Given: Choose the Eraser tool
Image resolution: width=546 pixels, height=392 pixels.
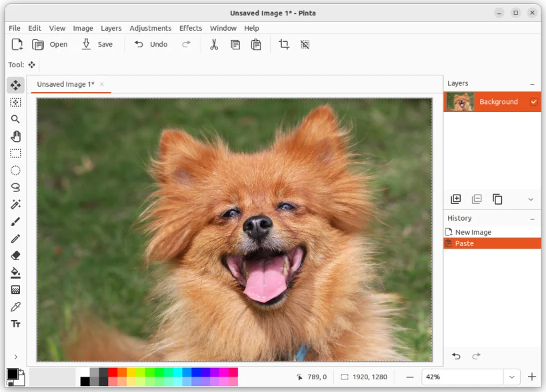Looking at the screenshot, I should point(15,255).
